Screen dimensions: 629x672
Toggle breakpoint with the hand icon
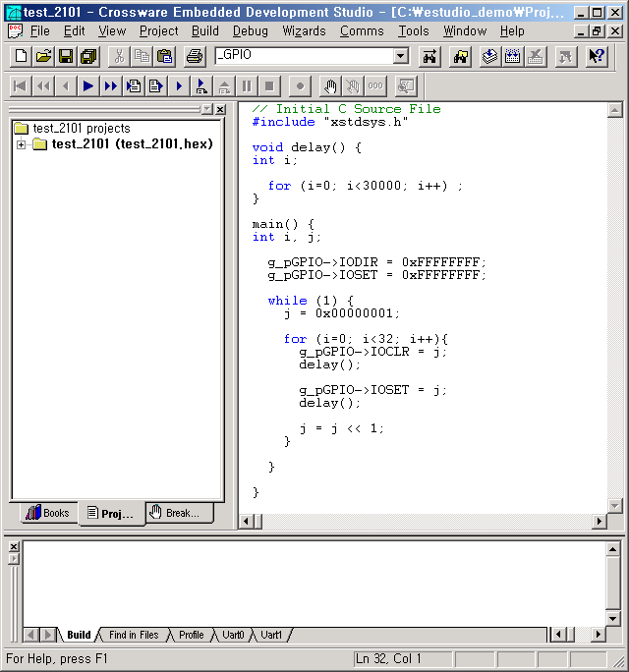click(330, 86)
